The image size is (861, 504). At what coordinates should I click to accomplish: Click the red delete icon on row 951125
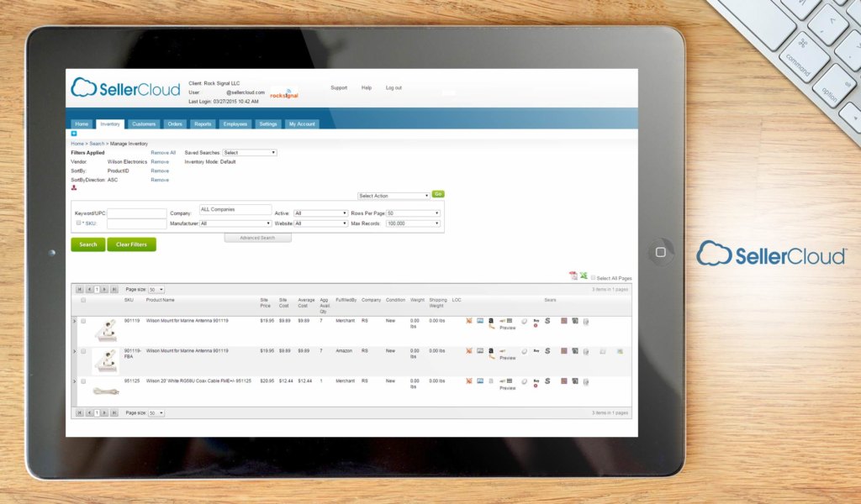pyautogui.click(x=469, y=381)
